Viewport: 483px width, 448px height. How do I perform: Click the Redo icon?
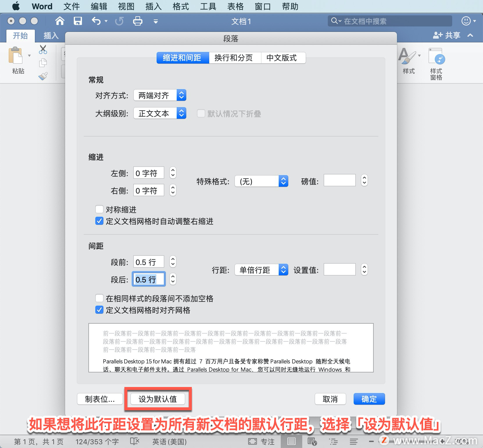(119, 21)
